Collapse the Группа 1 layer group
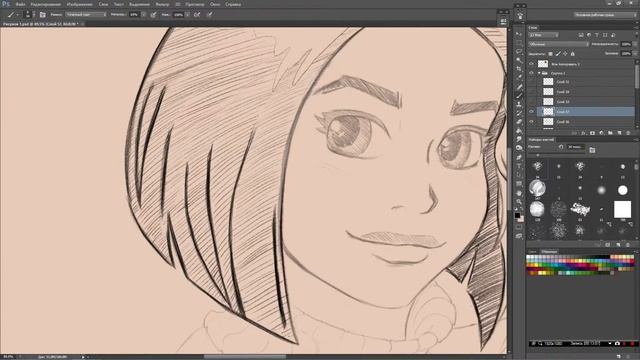The image size is (640, 360). click(539, 73)
